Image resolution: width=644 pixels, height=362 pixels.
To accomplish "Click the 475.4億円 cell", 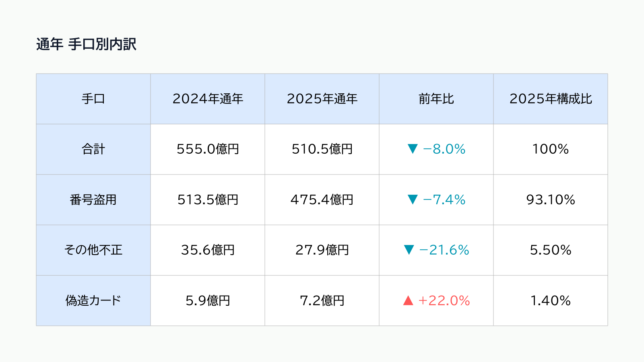I will coord(322,200).
